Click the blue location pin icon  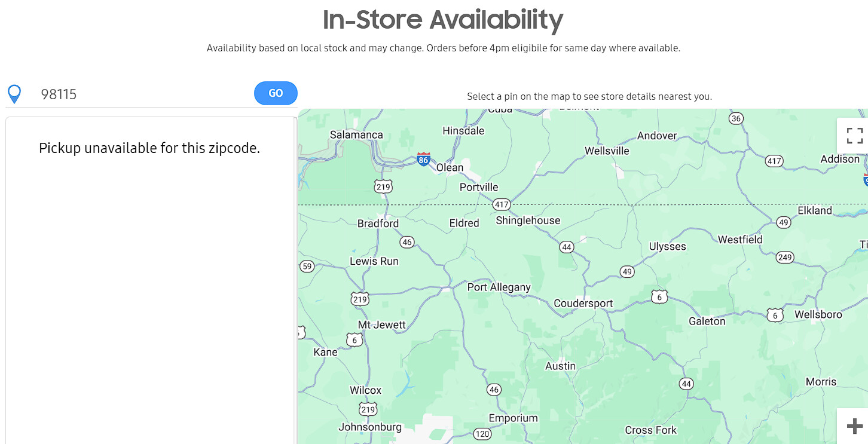click(x=14, y=94)
